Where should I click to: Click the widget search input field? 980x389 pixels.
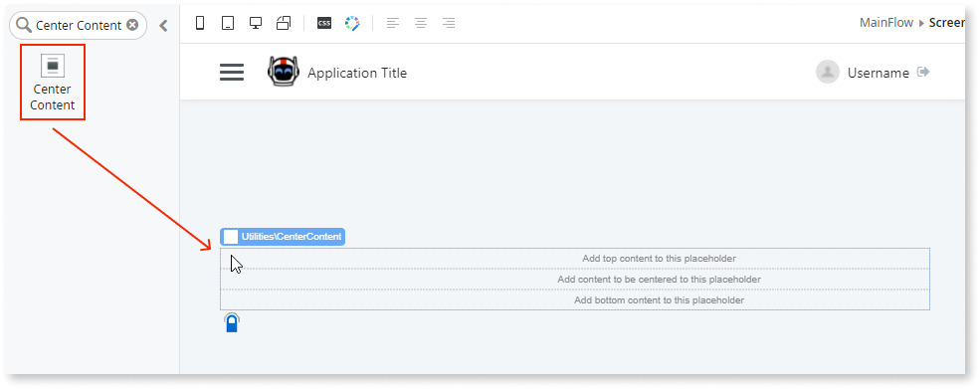pos(79,25)
